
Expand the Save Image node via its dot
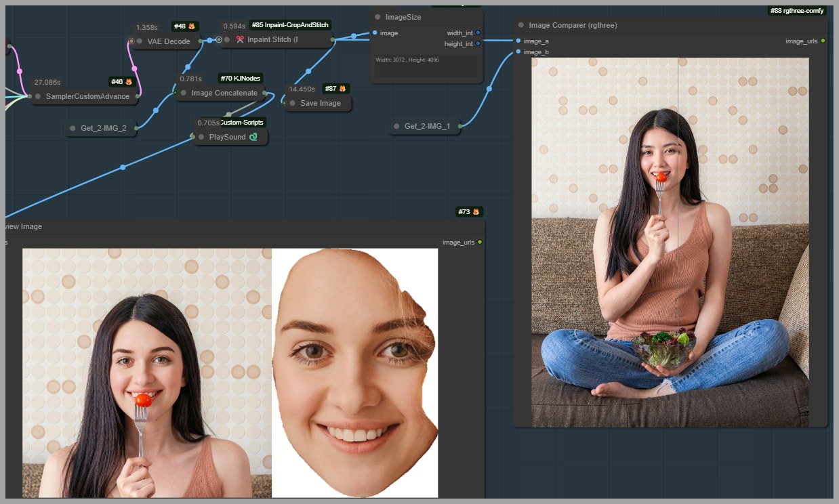coord(293,103)
